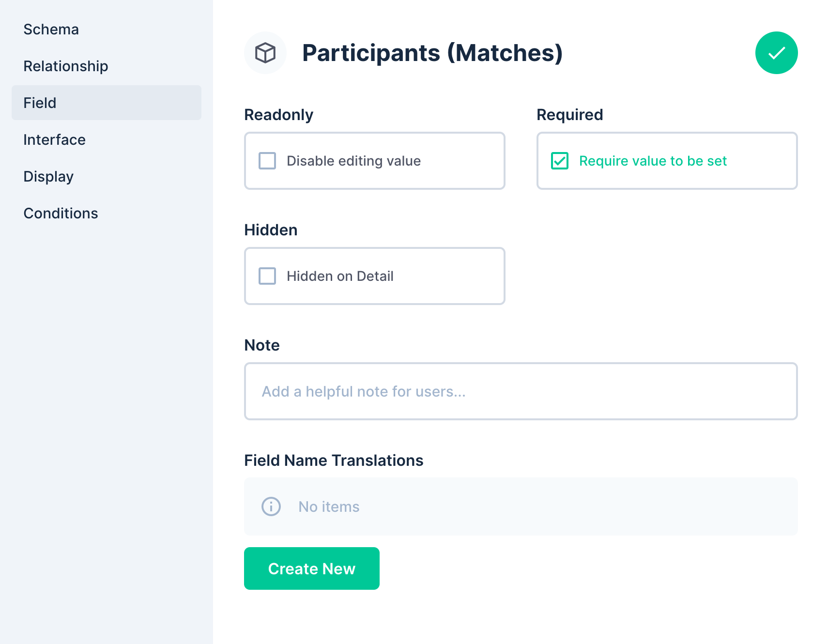The image size is (828, 644).
Task: Select Schema in the sidebar
Action: click(51, 29)
